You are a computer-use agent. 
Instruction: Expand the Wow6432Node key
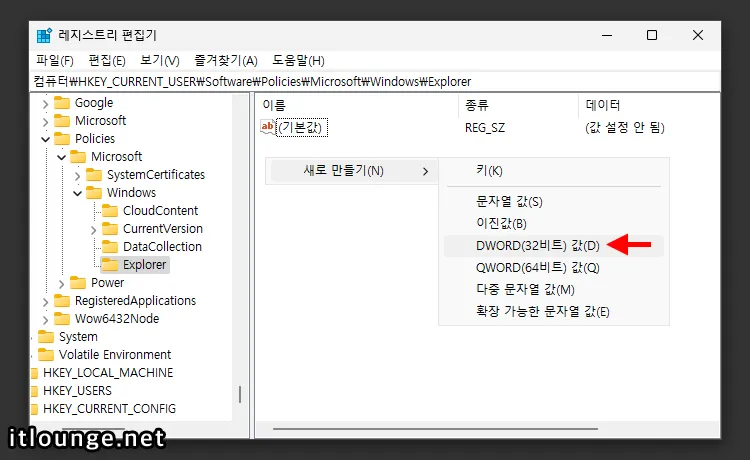point(45,320)
